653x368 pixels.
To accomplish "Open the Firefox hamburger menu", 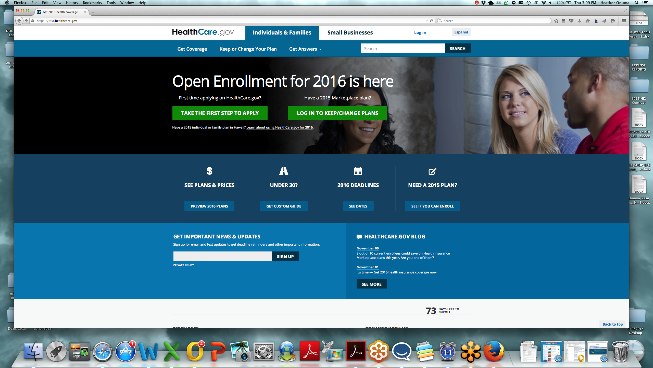I will (x=624, y=20).
